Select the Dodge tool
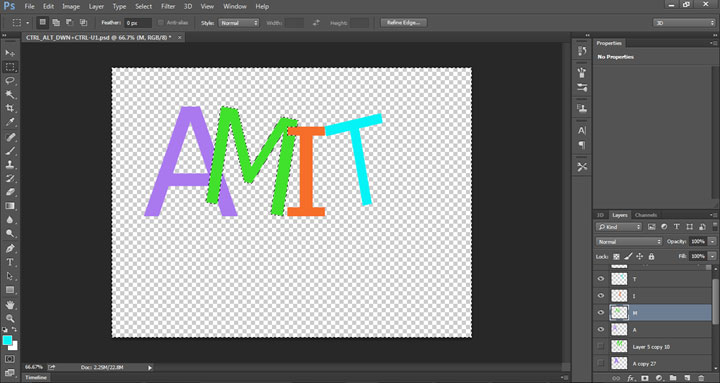Screen dimensions: 720x383 (x=10, y=233)
